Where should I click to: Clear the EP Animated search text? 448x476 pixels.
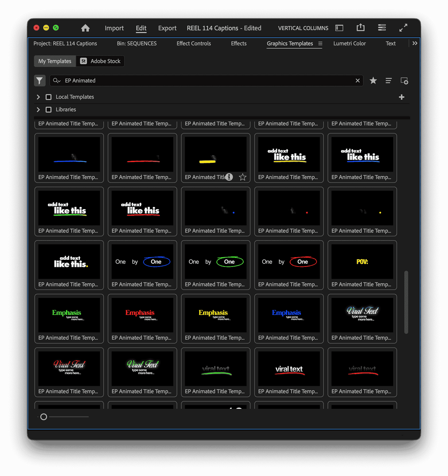[x=358, y=81]
